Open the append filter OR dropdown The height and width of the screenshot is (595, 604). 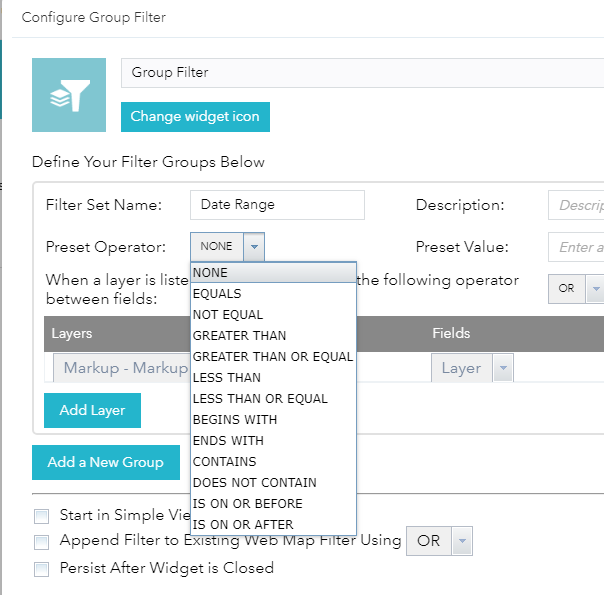click(461, 541)
